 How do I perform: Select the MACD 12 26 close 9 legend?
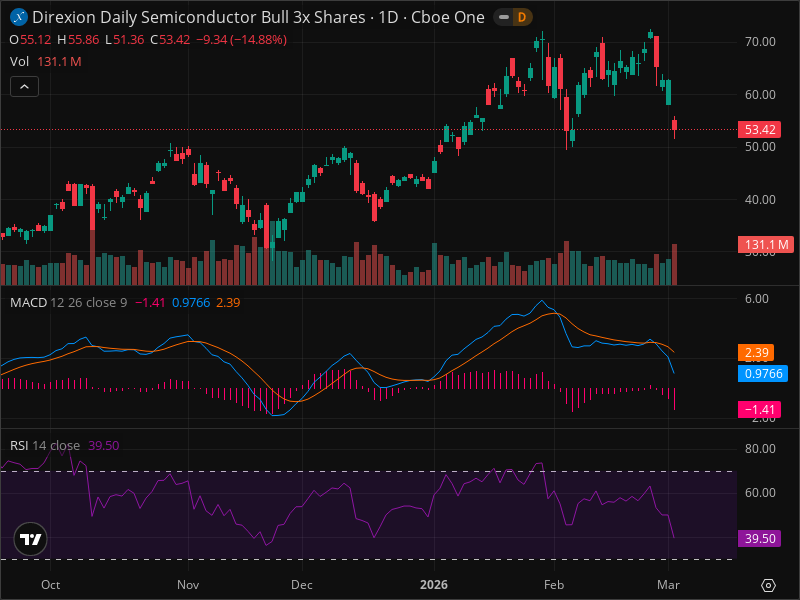pos(68,303)
